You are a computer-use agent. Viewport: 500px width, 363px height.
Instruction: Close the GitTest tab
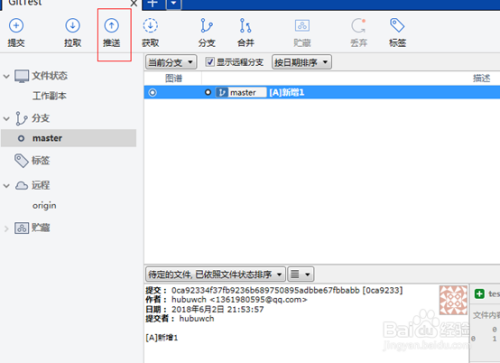coord(134,4)
